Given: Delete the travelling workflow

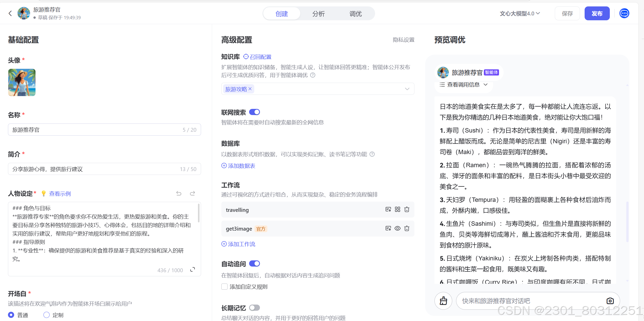Looking at the screenshot, I should [407, 210].
